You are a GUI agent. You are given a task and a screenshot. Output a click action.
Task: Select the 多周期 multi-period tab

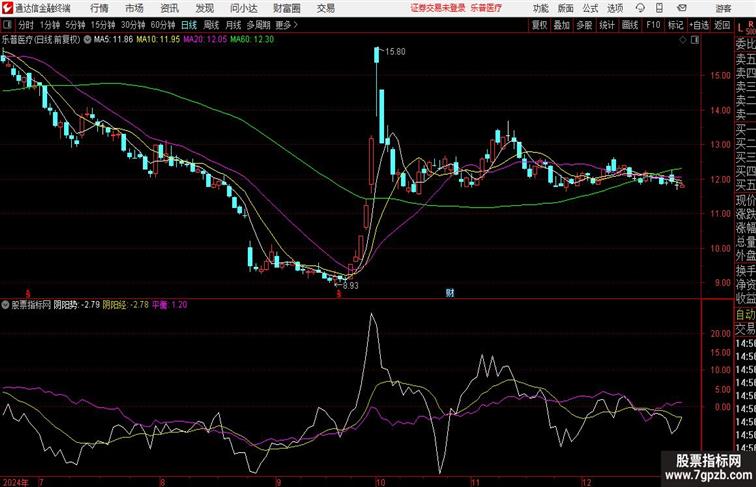(258, 25)
